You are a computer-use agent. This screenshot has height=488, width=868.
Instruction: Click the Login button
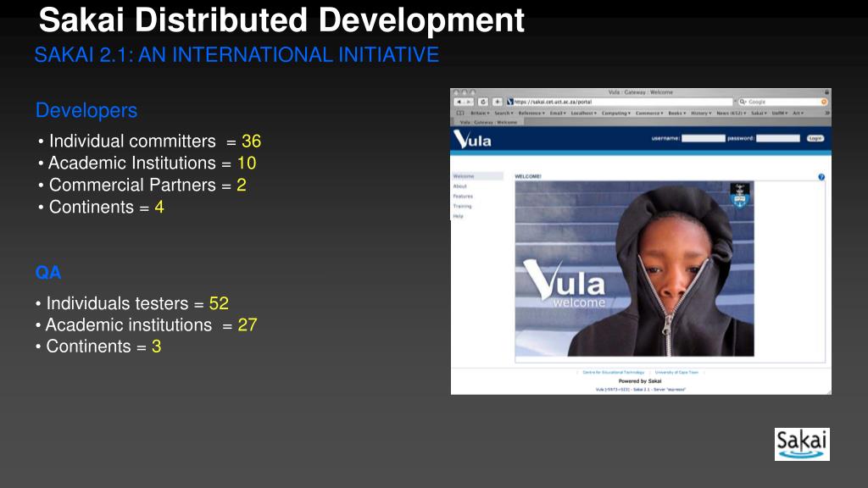815,138
